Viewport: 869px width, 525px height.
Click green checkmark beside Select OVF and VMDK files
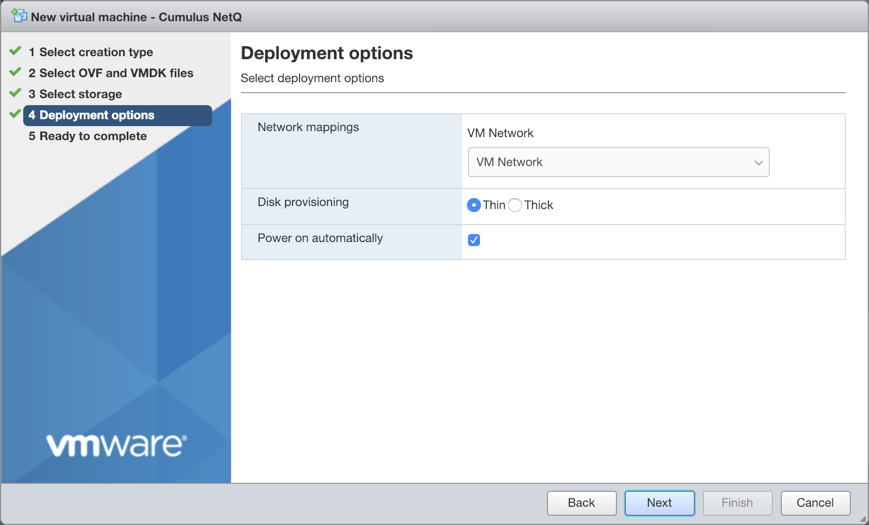pos(15,72)
